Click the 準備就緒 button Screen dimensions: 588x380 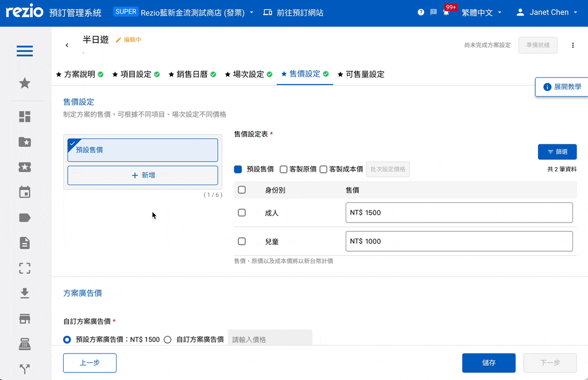point(537,45)
